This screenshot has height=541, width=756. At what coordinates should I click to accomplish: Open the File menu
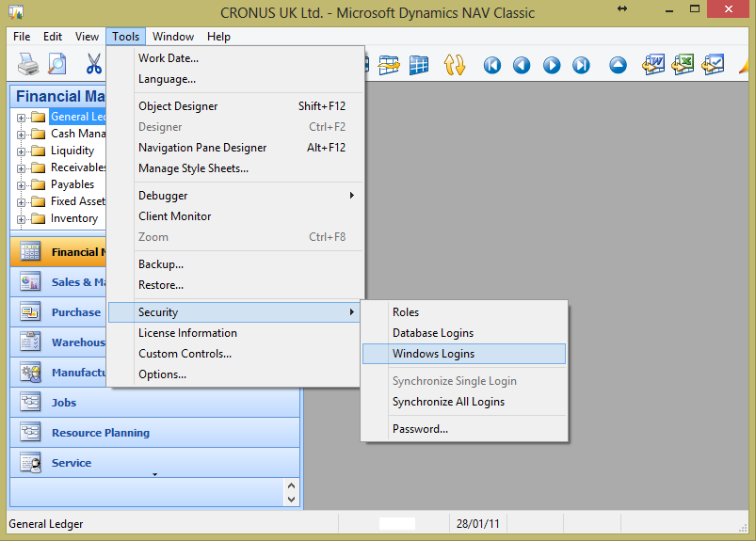(22, 37)
